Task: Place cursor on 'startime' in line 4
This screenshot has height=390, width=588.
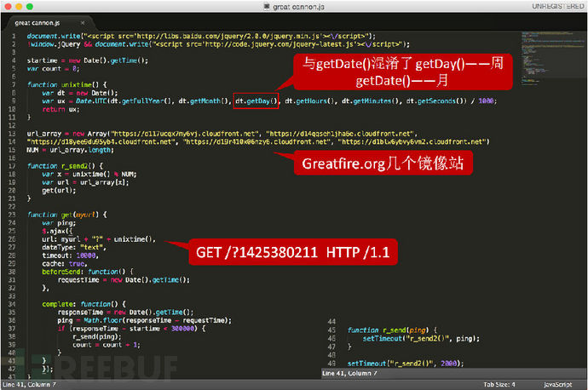Action: (42, 60)
